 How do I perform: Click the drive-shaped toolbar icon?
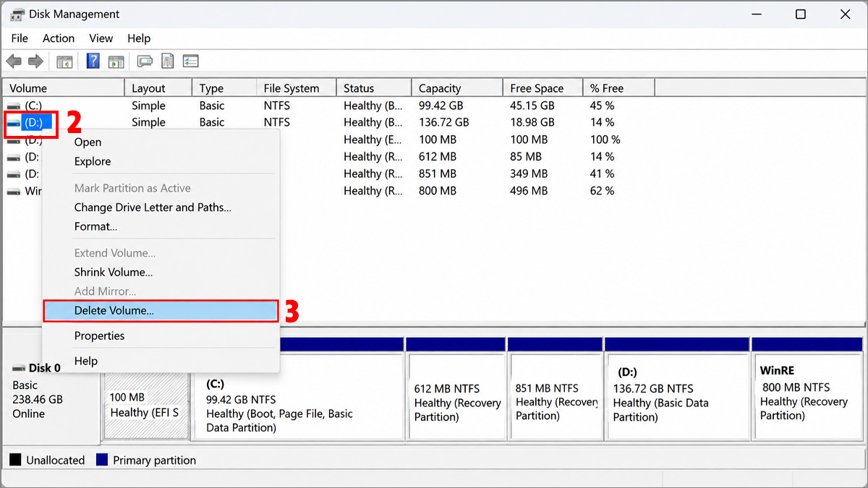(145, 61)
